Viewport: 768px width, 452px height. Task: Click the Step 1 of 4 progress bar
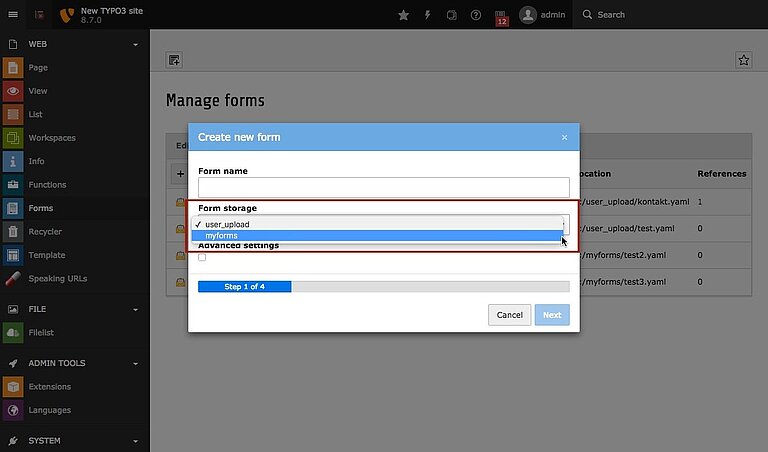(244, 286)
